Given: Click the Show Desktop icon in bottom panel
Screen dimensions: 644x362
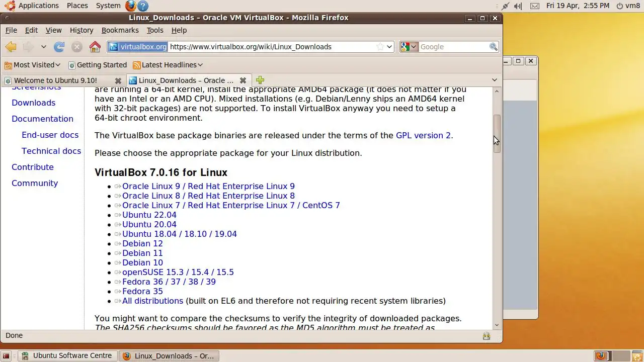Looking at the screenshot, I should coord(6,356).
